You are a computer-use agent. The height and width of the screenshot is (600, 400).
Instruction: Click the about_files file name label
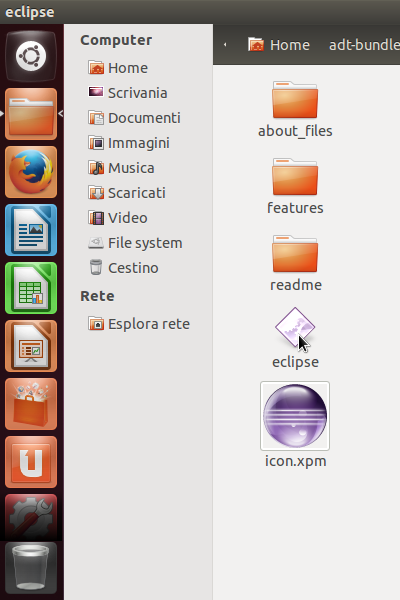(x=295, y=131)
